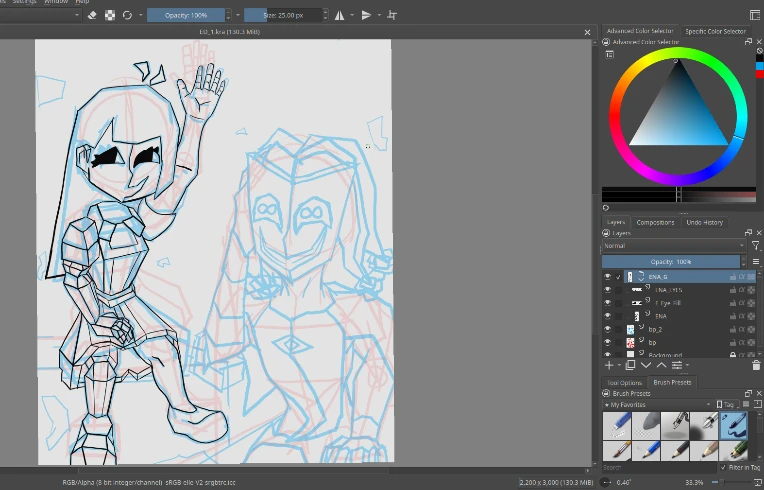Uncheck the Filter in Tag checkbox
The width and height of the screenshot is (764, 490).
point(724,467)
